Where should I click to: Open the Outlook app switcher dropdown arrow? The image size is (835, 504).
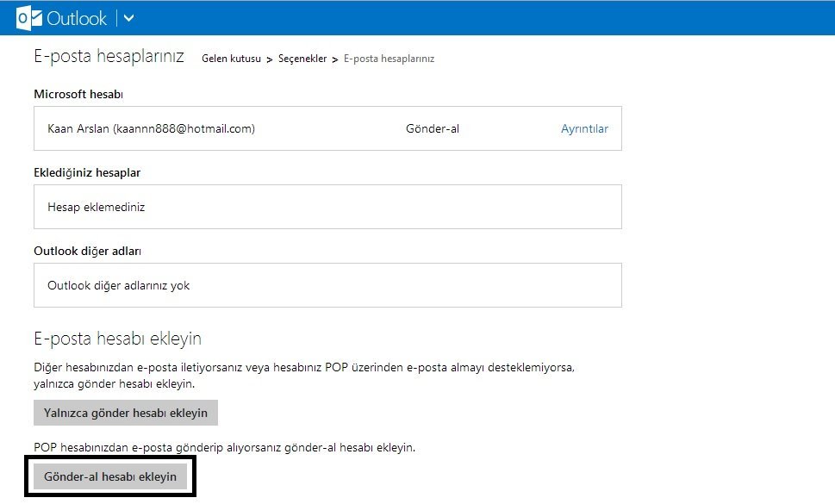(129, 19)
